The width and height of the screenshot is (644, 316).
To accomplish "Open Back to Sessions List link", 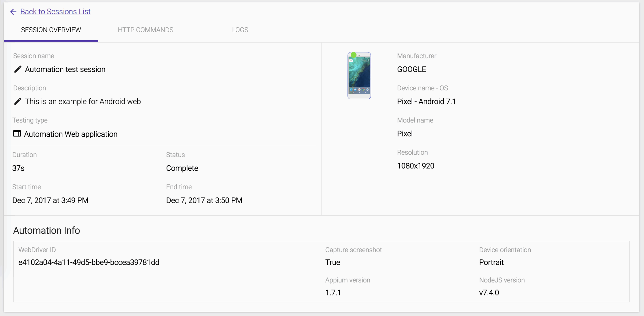I will [55, 12].
